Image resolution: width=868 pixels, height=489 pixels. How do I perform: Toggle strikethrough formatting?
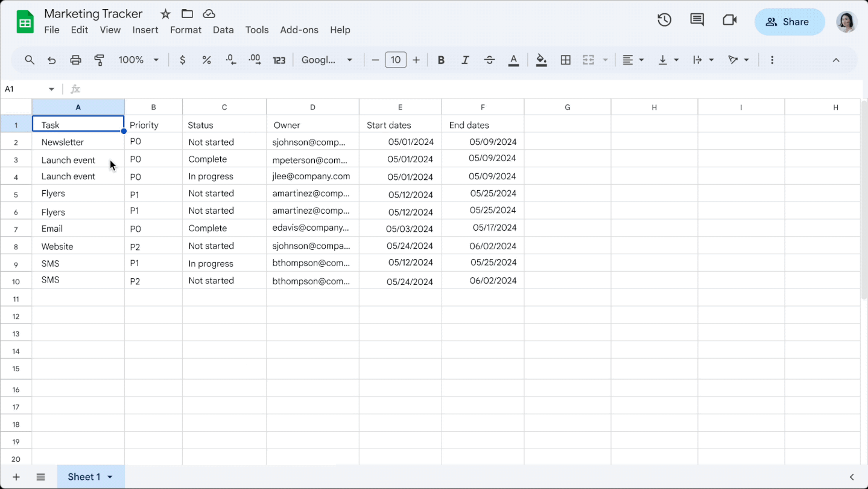pyautogui.click(x=489, y=60)
